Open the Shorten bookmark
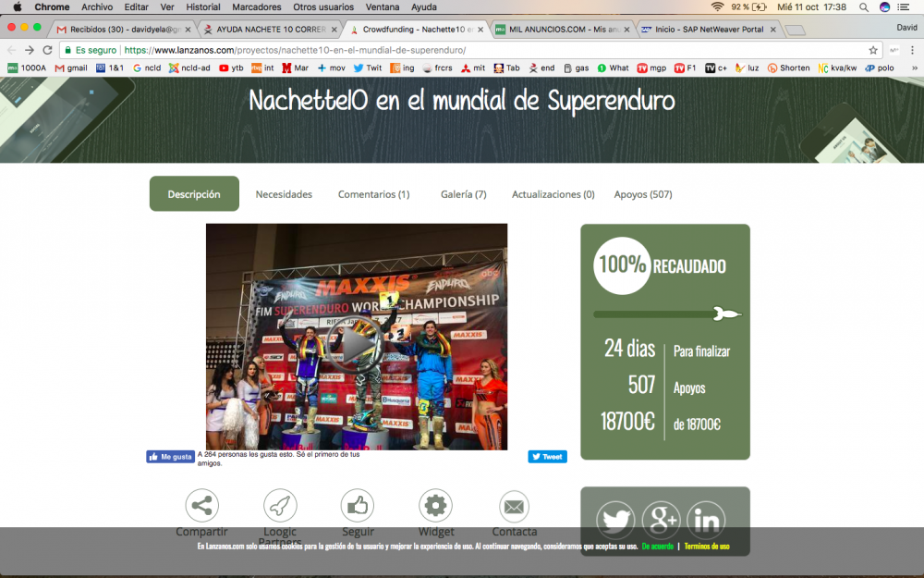 [788, 68]
